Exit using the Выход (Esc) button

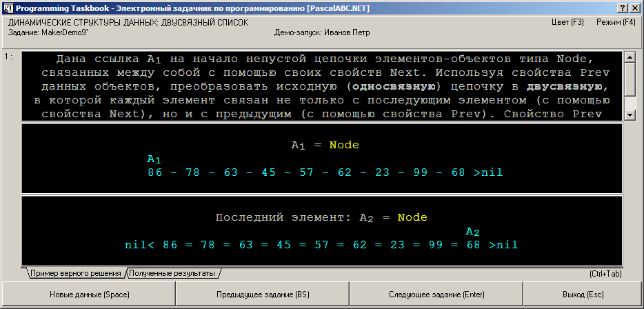tap(582, 295)
